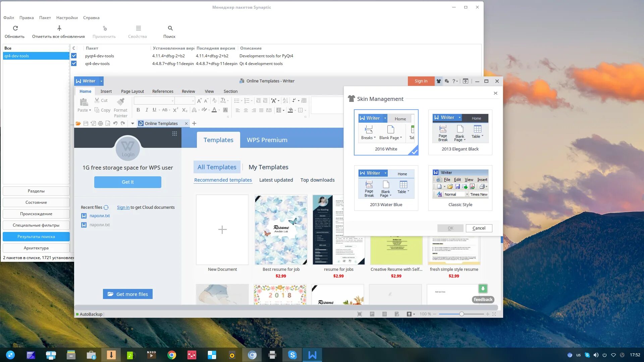Viewport: 644px width, 362px height.
Task: Click the Search icon in Synaptic toolbar
Action: [x=170, y=28]
